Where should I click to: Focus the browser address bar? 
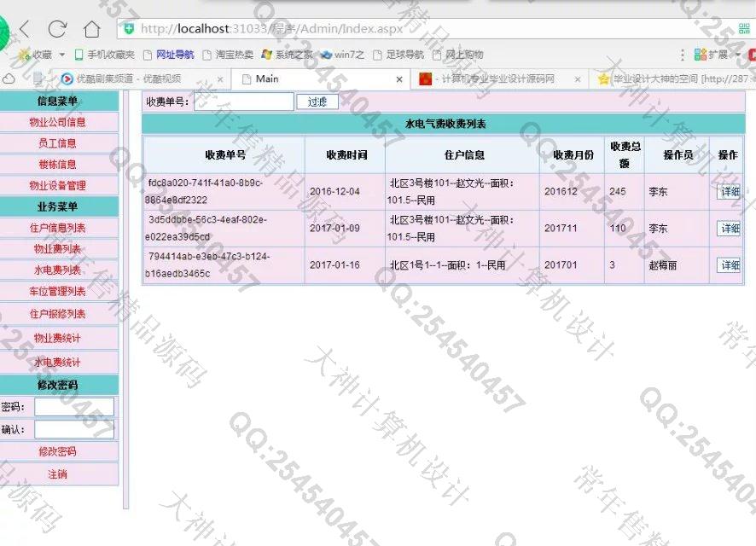click(424, 29)
